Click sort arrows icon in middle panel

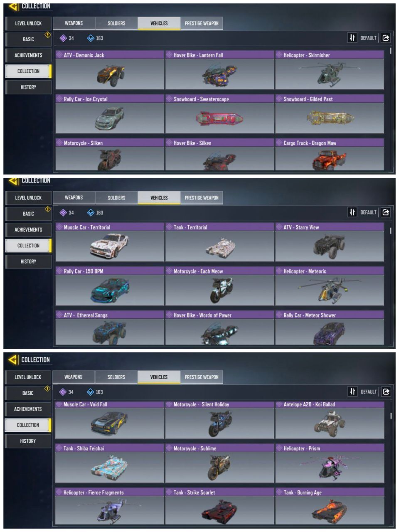click(352, 212)
